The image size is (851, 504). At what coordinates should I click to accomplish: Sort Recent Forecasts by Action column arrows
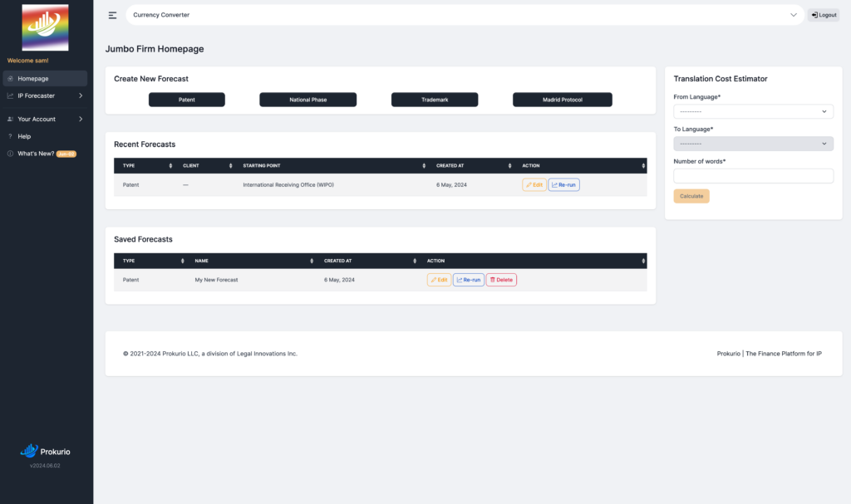coord(643,165)
